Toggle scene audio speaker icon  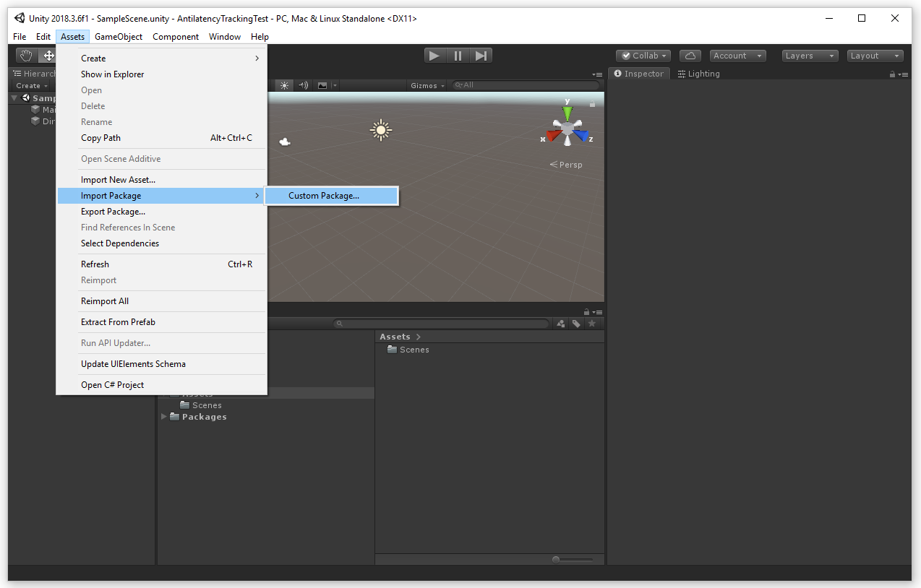point(304,85)
